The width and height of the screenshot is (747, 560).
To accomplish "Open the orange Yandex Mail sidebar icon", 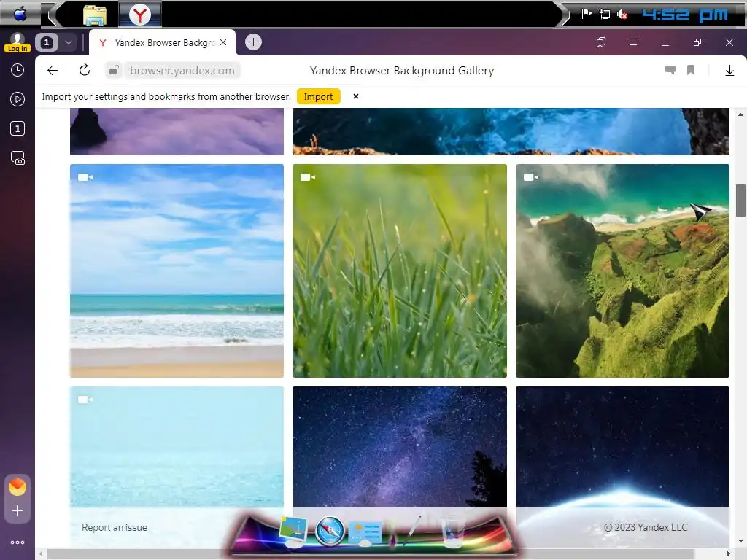I will pos(18,486).
